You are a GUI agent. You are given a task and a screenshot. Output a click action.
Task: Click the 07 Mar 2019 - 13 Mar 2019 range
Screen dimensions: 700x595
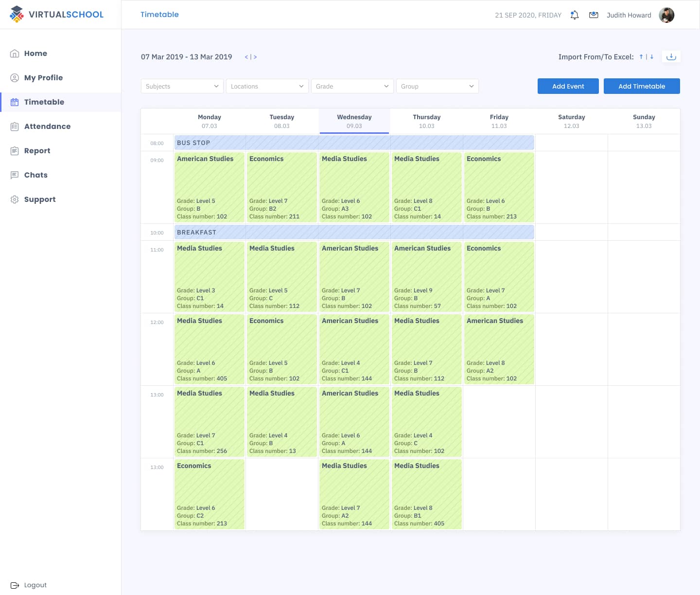coord(187,57)
